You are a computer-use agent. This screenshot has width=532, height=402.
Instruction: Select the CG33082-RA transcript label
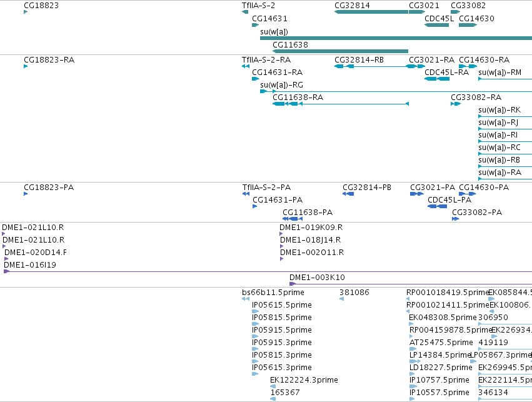tap(476, 98)
